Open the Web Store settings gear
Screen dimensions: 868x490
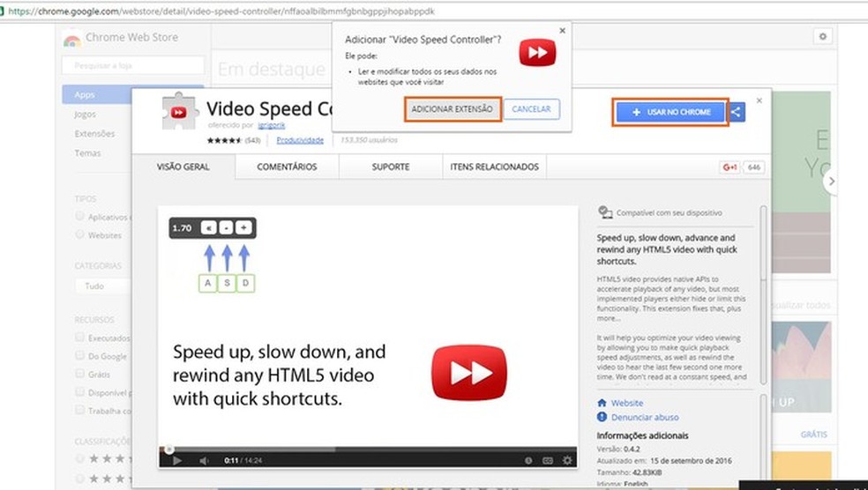click(823, 36)
